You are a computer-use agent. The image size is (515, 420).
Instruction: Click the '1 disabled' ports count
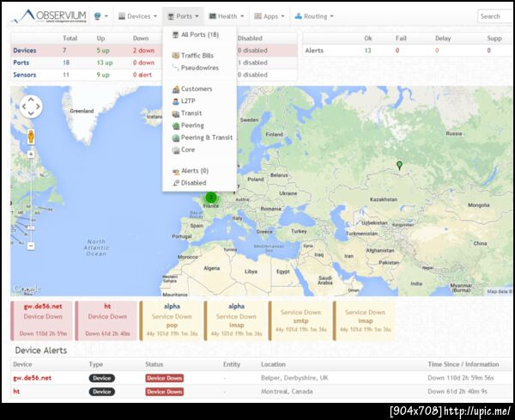click(252, 63)
